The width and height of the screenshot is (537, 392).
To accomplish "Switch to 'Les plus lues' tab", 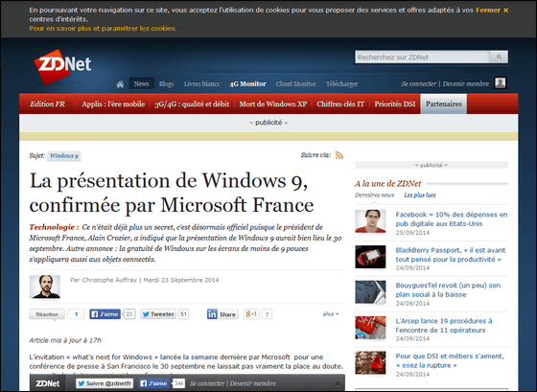I will coord(420,196).
